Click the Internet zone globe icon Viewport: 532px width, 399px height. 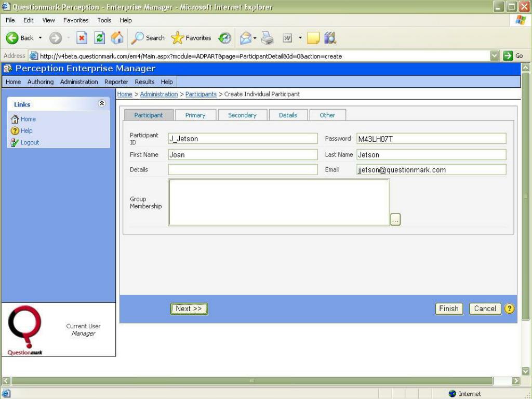pyautogui.click(x=453, y=394)
